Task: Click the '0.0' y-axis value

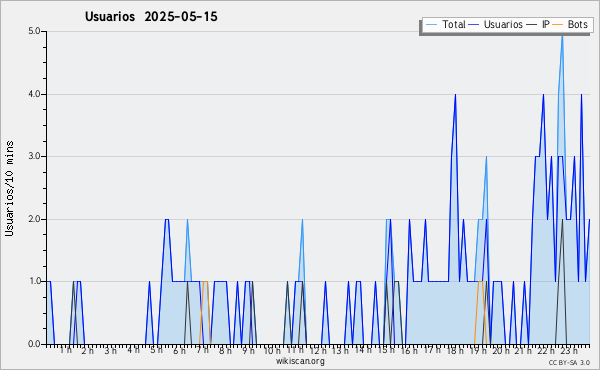Action: pos(34,344)
